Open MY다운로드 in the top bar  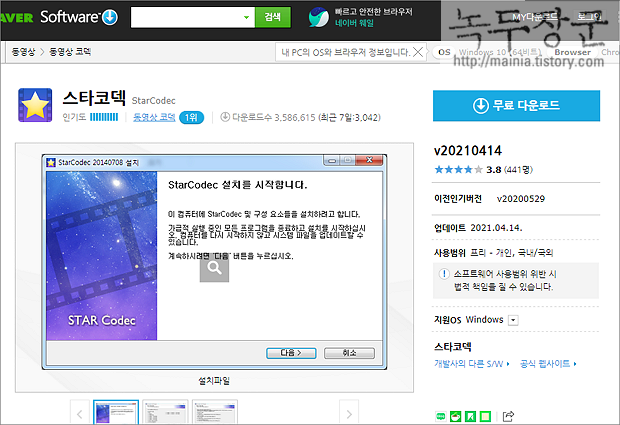pos(535,17)
